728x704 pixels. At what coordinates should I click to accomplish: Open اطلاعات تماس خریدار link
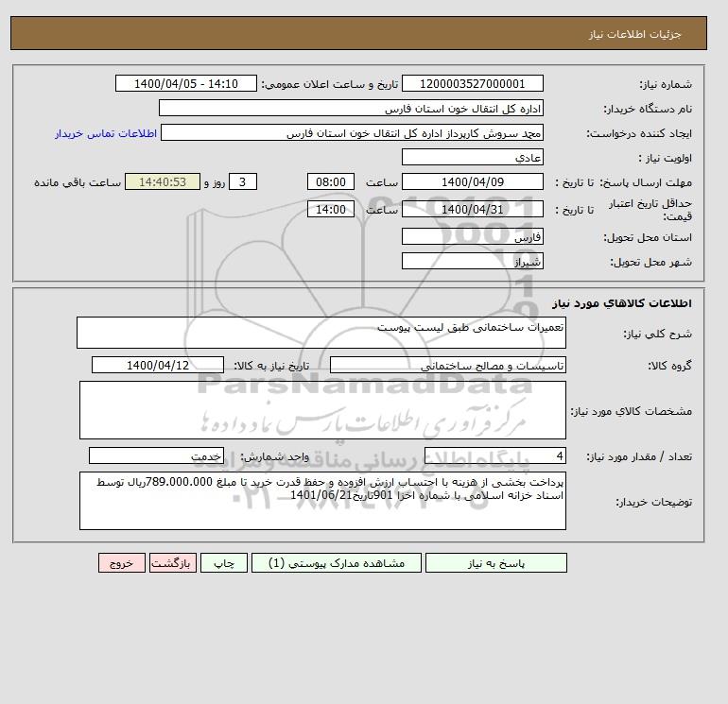[x=106, y=133]
